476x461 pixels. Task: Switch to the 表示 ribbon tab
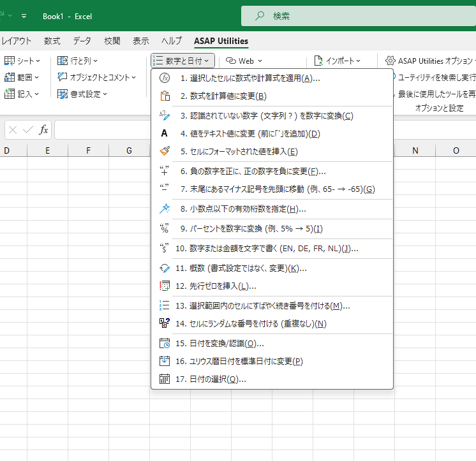(141, 41)
